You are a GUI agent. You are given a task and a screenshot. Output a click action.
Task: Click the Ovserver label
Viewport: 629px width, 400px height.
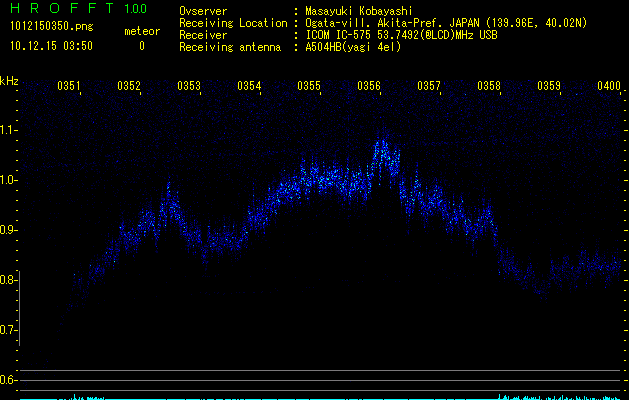203,11
